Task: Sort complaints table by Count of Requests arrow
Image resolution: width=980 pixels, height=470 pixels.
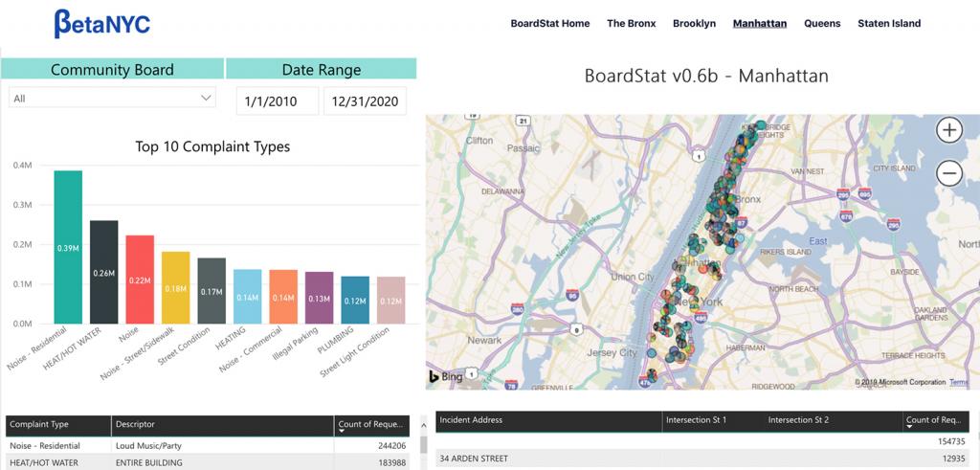Action: (x=342, y=431)
